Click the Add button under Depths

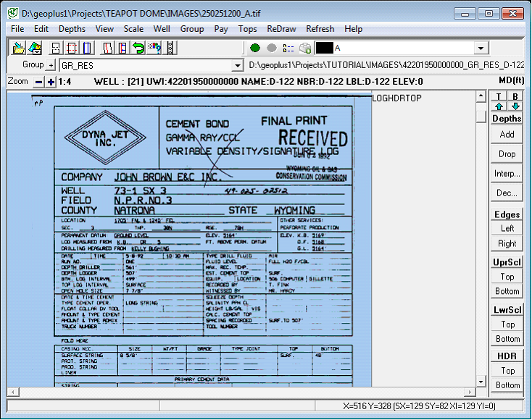point(507,134)
